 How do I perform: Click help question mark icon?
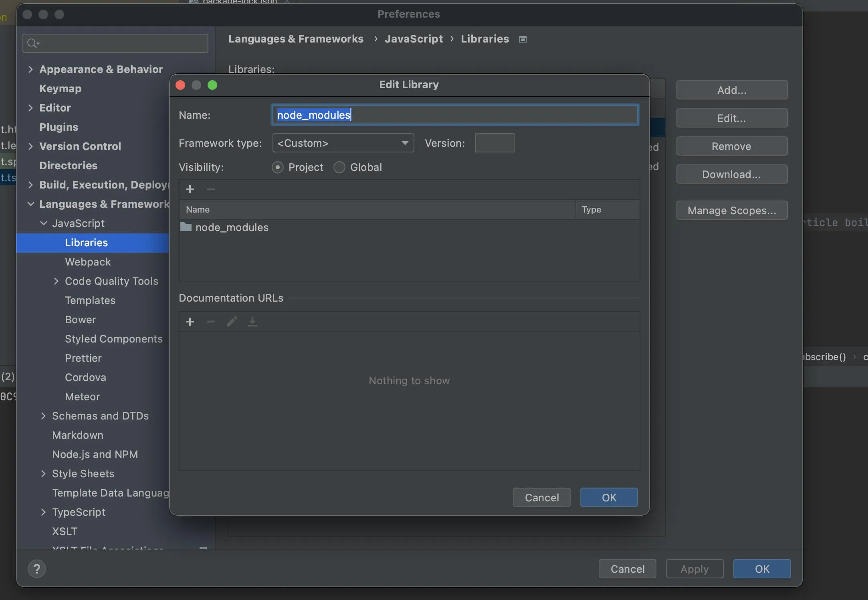[37, 569]
